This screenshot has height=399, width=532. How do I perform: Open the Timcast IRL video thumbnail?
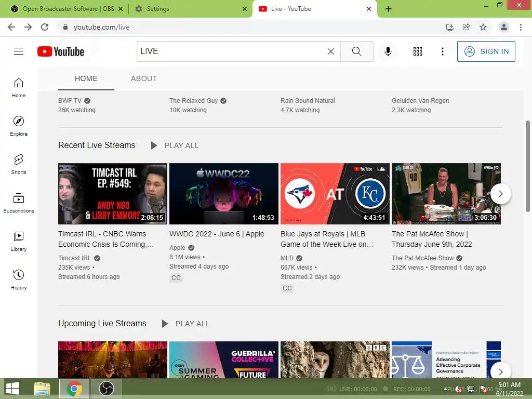click(113, 194)
